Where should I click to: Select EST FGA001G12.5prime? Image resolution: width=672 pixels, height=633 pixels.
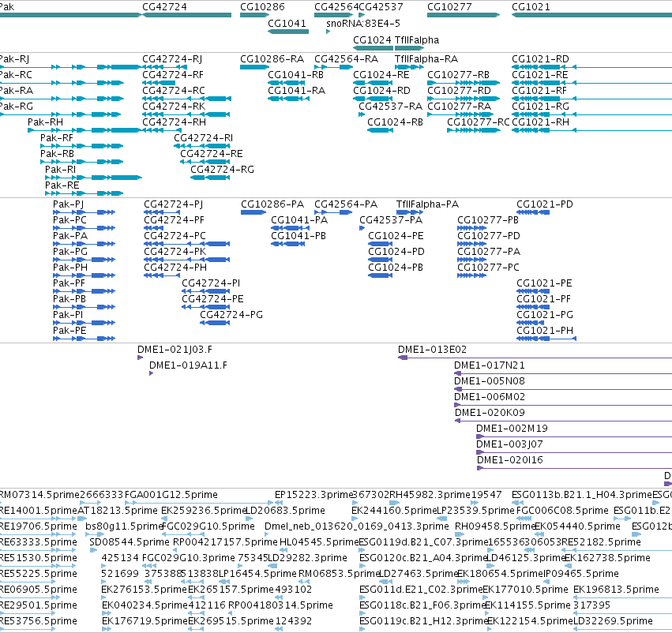pos(199,502)
